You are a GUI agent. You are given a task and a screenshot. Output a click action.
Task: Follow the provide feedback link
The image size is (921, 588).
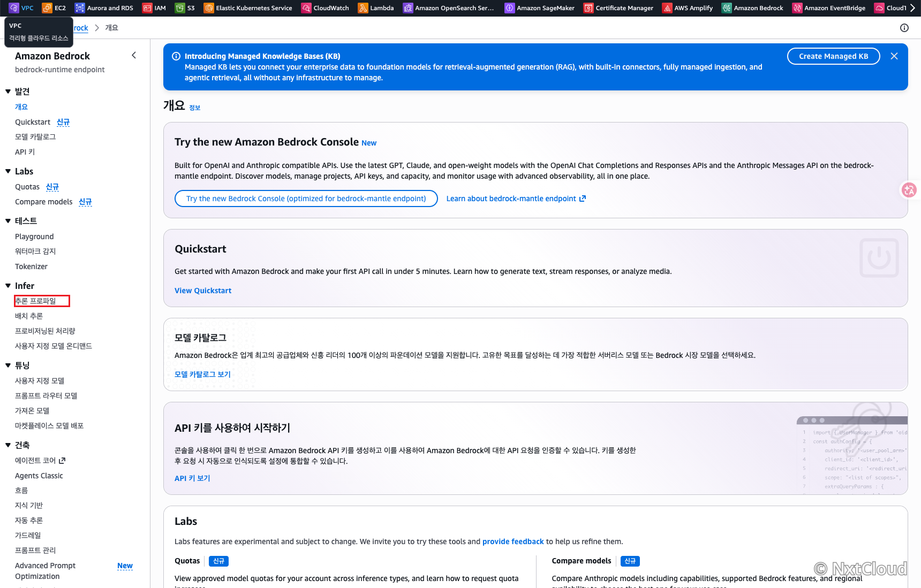(x=513, y=541)
